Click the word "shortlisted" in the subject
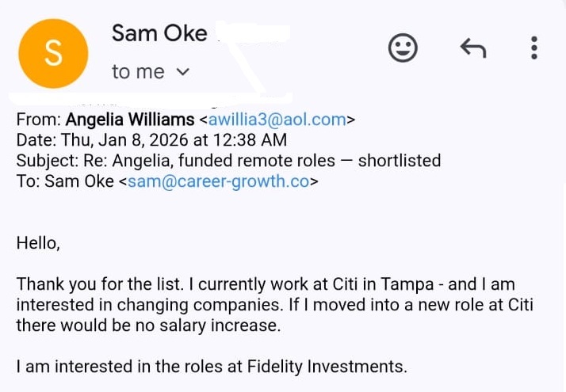This screenshot has width=566, height=392. 399,162
